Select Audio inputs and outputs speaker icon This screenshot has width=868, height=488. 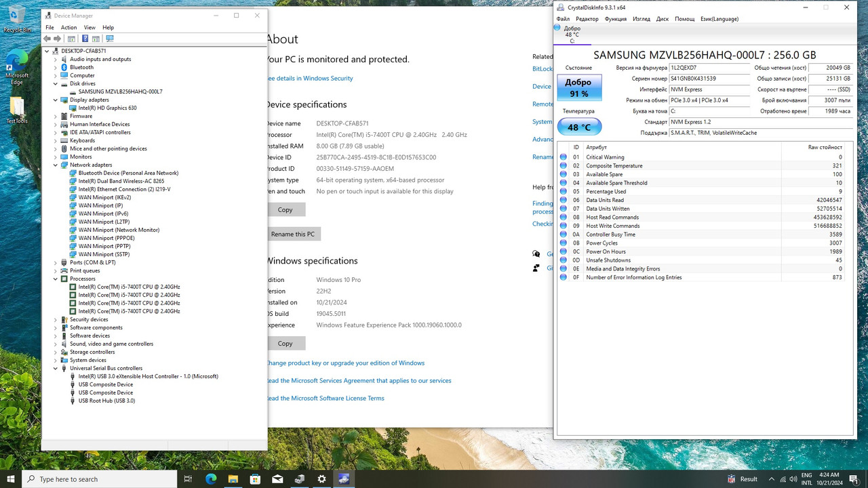[64, 59]
